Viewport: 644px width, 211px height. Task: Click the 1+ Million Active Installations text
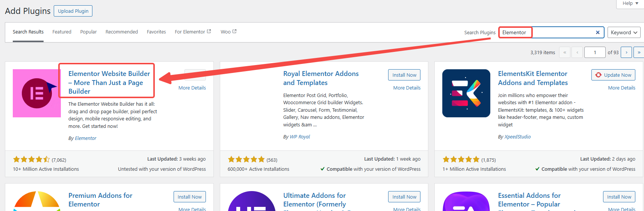474,169
